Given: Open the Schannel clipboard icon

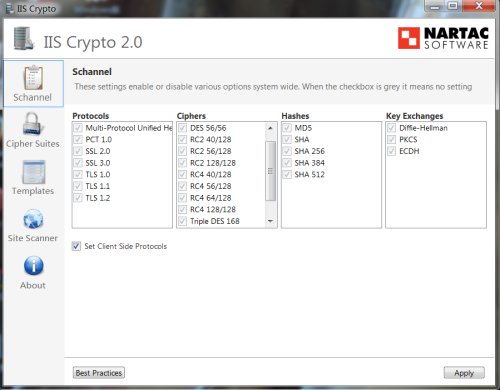Looking at the screenshot, I should [33, 78].
